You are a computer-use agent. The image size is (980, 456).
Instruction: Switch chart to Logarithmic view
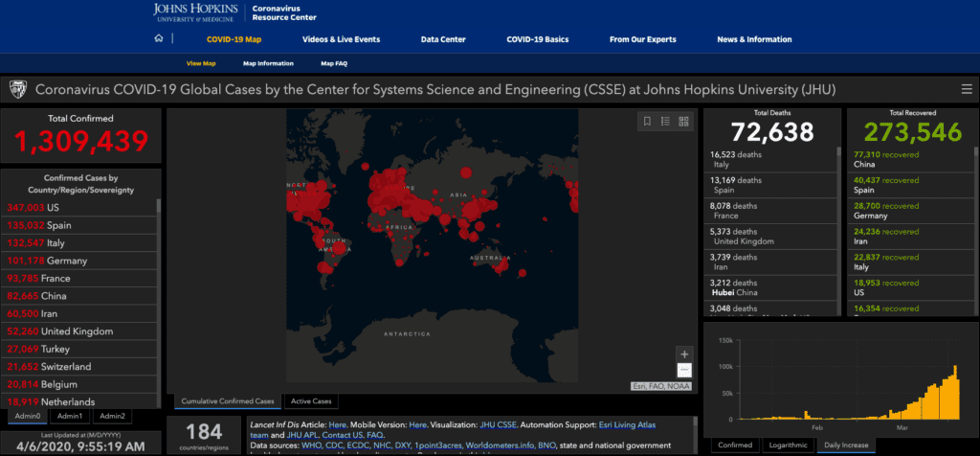[x=787, y=445]
